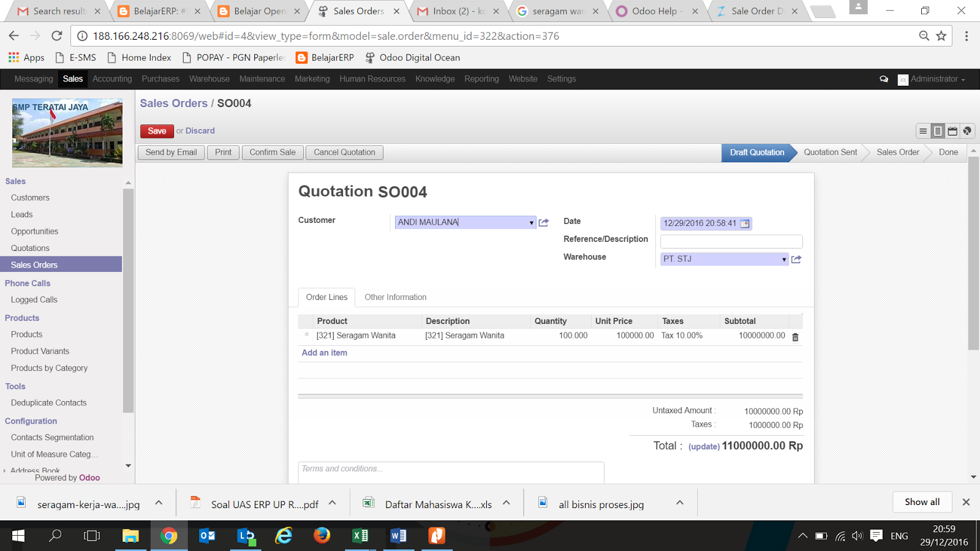
Task: Open Outlook from the taskbar
Action: [207, 536]
